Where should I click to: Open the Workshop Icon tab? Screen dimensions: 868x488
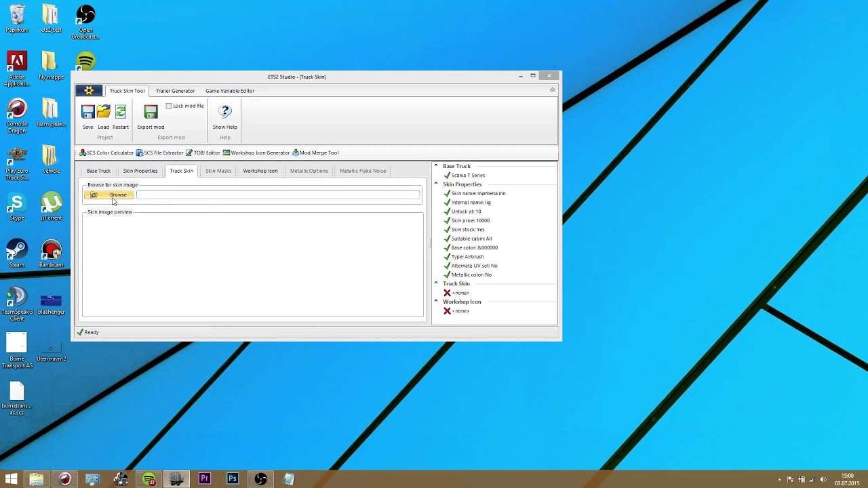coord(260,171)
